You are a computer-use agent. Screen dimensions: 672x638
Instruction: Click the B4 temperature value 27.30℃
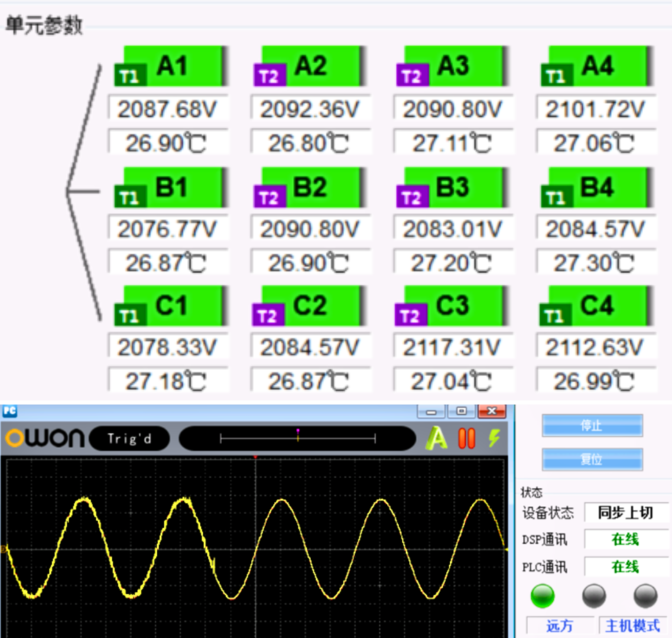coord(596,262)
